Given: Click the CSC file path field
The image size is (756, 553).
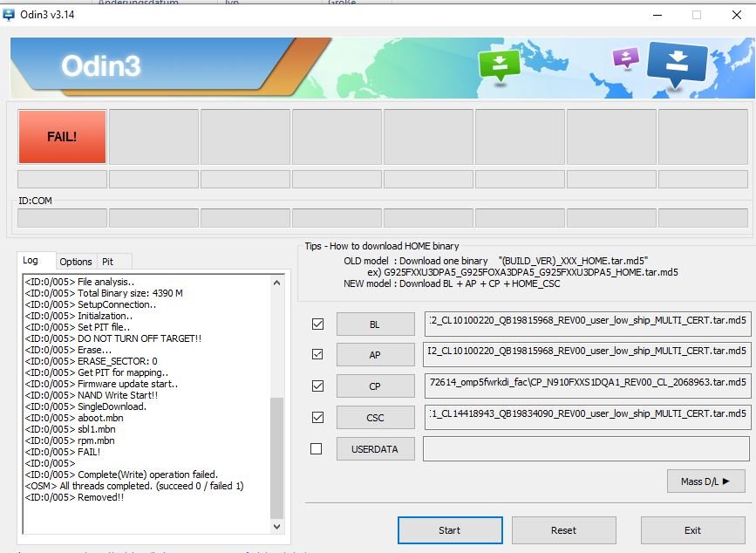Looking at the screenshot, I should [x=587, y=417].
